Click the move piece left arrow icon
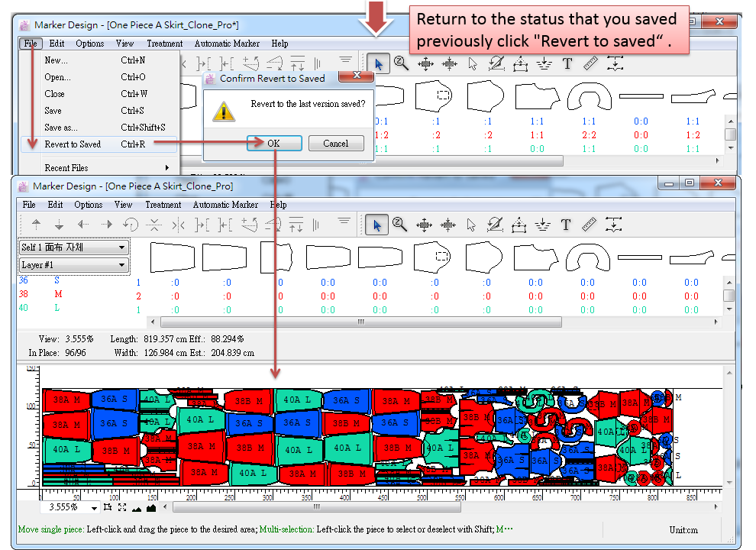The image size is (756, 550). pos(82,225)
